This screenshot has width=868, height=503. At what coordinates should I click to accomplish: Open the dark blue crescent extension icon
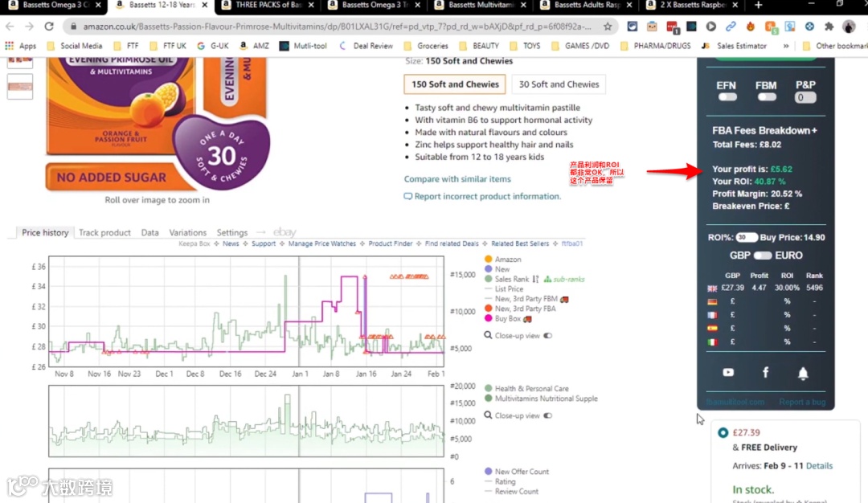(x=633, y=26)
